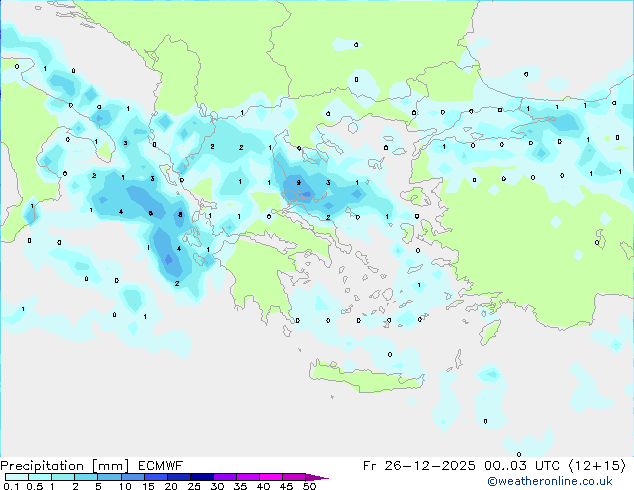The height and width of the screenshot is (490, 634).
Task: Click the 40 to 45 mm legend swatch
Action: tap(271, 477)
